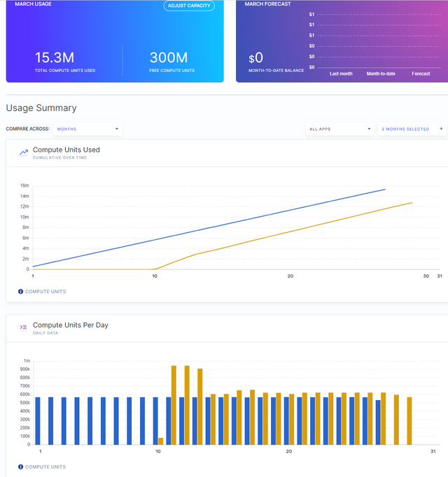Click the cumulative trend line chart icon
This screenshot has height=477, width=448.
[24, 152]
